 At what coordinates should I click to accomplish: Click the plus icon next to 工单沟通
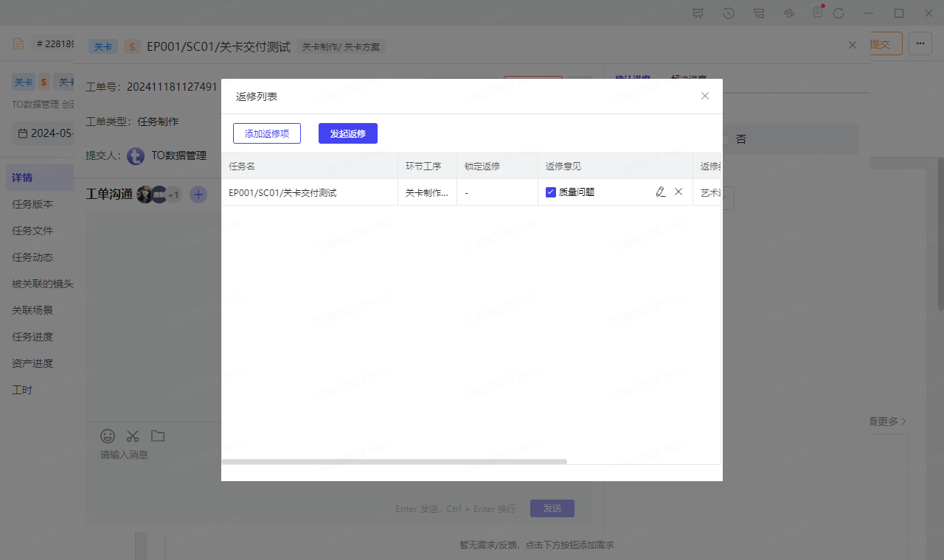tap(198, 195)
